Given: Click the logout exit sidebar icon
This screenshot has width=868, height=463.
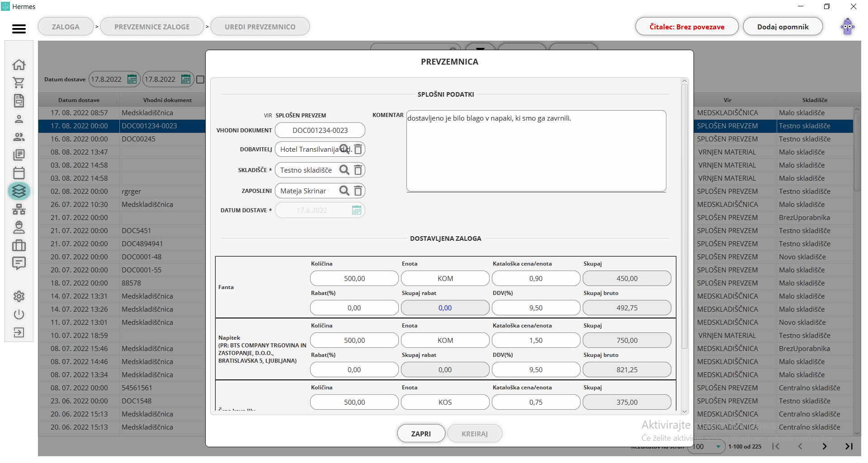Looking at the screenshot, I should (19, 332).
